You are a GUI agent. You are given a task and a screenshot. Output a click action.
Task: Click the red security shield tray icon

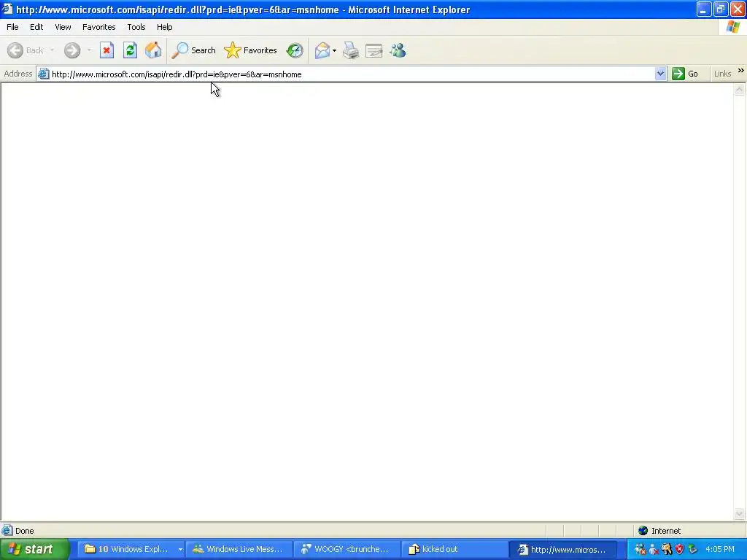(x=679, y=550)
